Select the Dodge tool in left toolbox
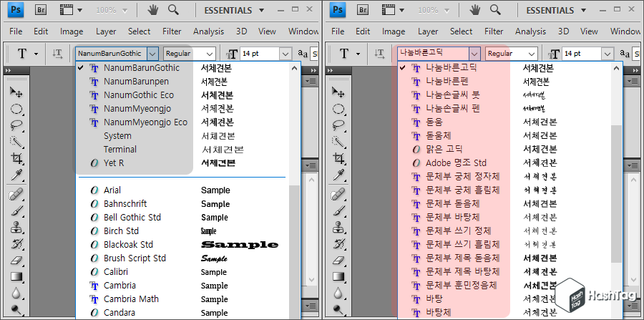 pos(16,309)
